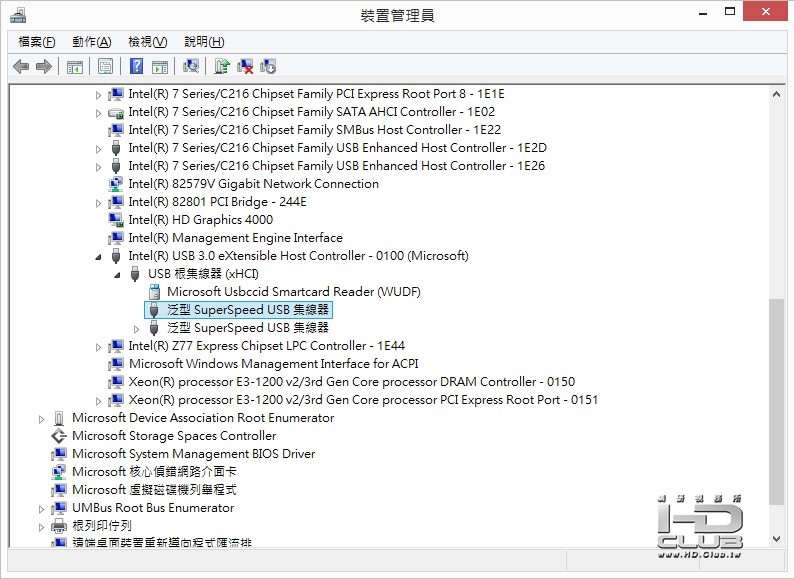Click the SATA AHCI Controller drive icon
794x579 pixels.
point(116,112)
